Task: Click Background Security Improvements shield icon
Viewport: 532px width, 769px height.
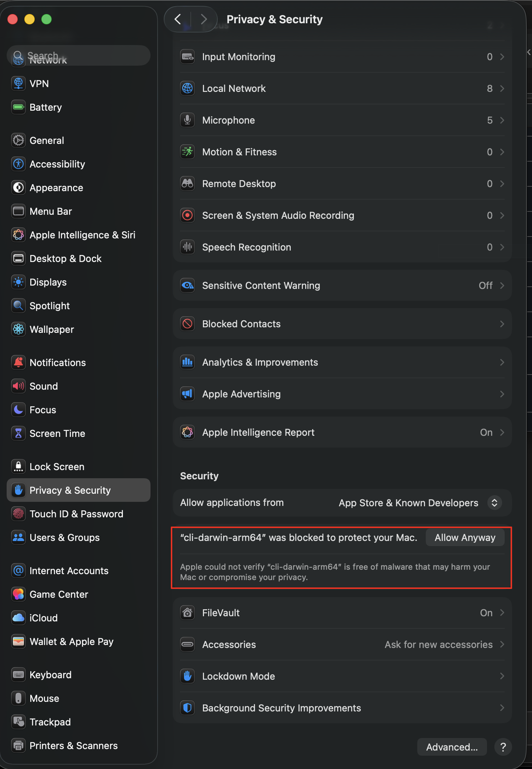Action: point(187,708)
